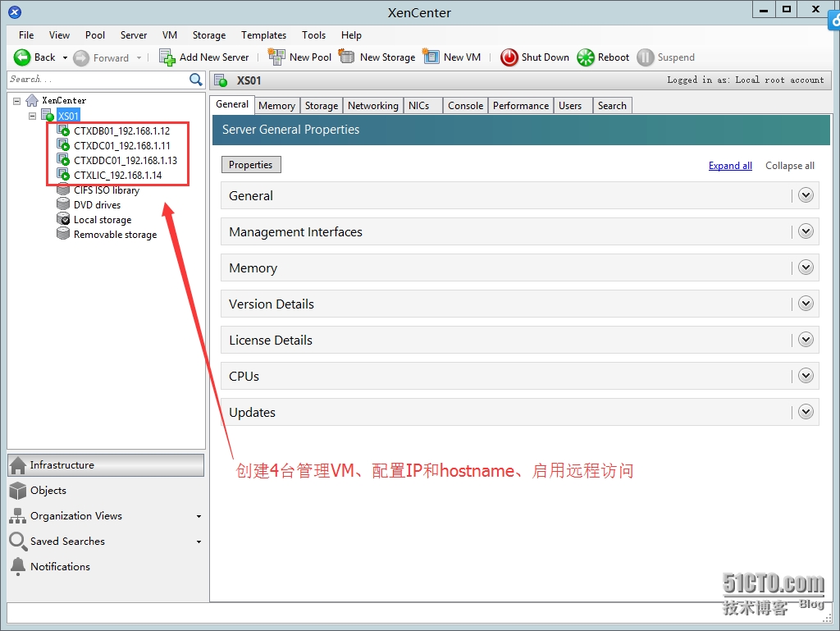Expand the Version Details section chevron
This screenshot has height=631, width=840.
[806, 304]
